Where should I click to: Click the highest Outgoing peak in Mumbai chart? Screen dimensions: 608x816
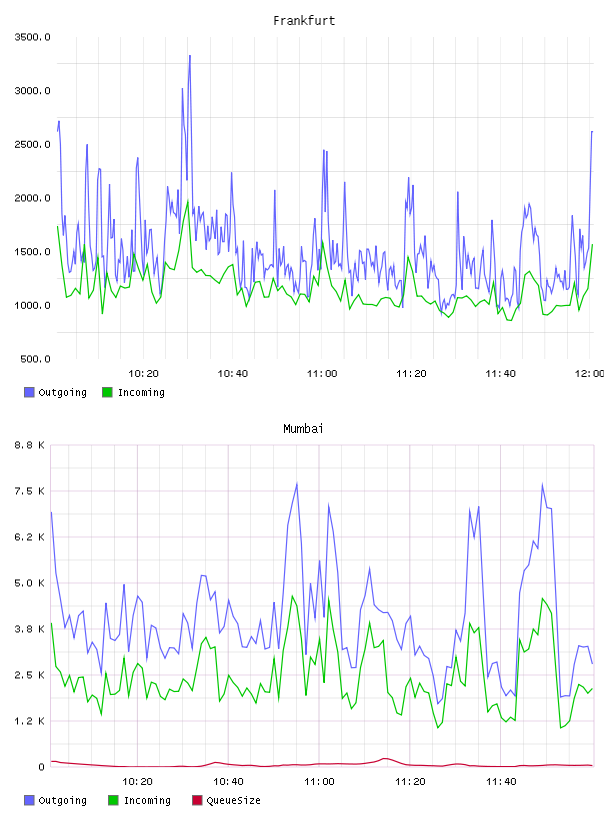click(x=297, y=484)
